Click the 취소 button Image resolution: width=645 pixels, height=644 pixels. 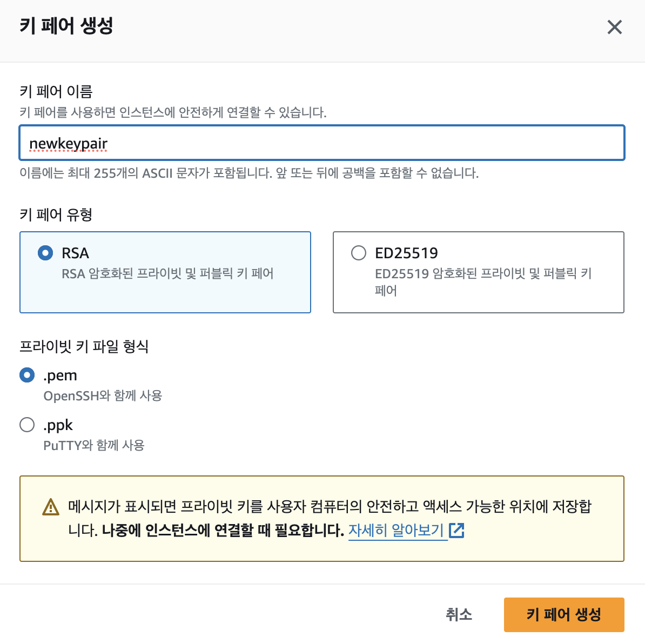coord(459,614)
